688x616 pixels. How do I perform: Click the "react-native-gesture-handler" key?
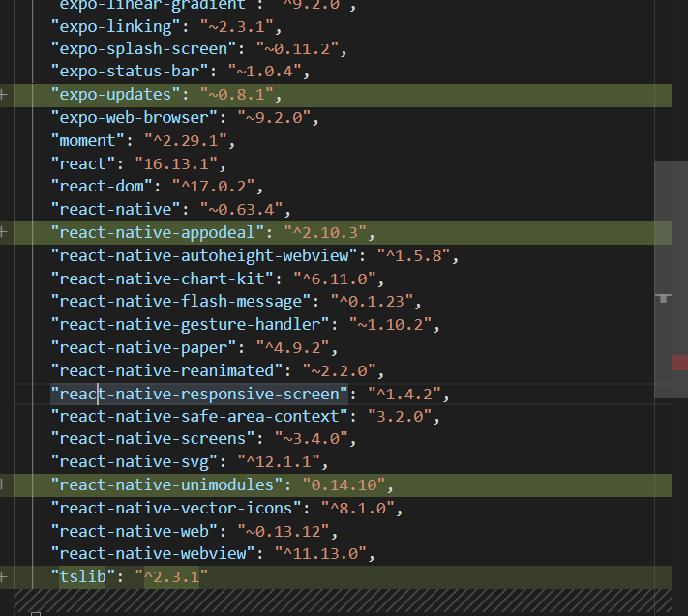point(191,325)
